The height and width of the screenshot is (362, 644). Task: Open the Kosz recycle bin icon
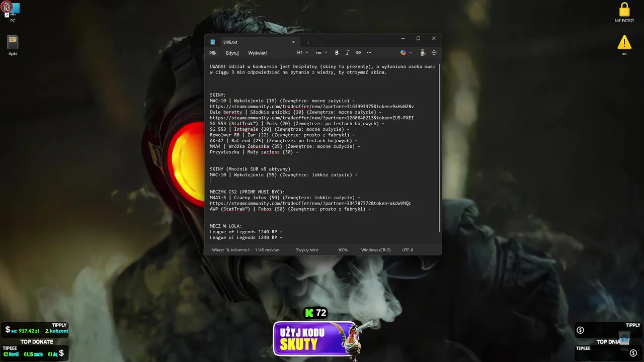coord(624,341)
